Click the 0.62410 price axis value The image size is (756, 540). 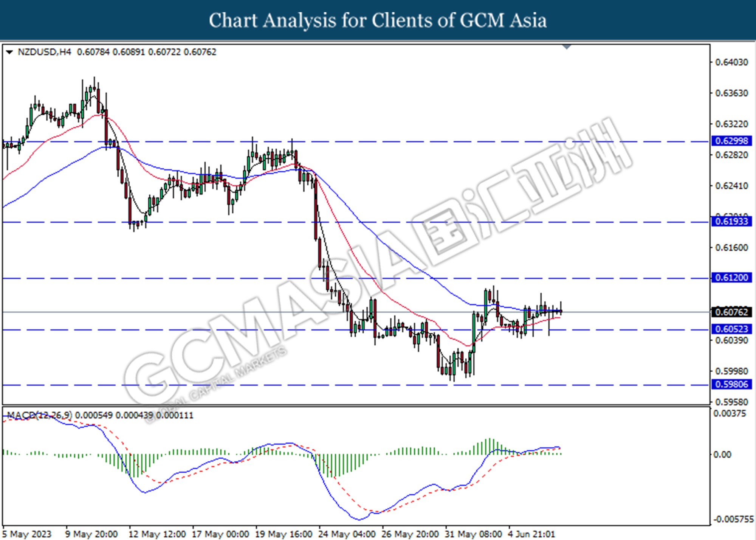[732, 186]
